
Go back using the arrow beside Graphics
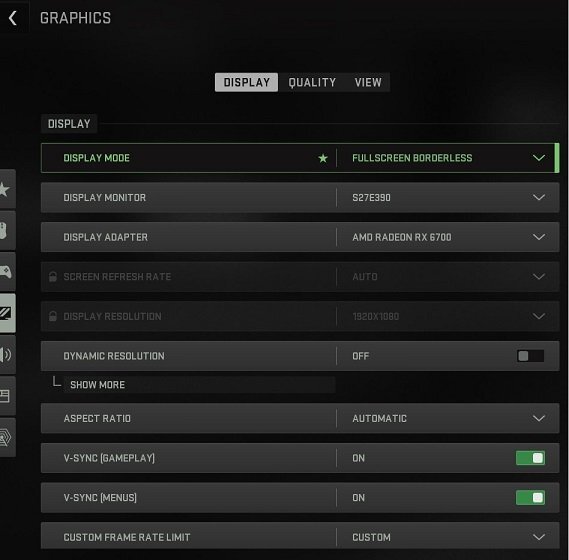(13, 18)
